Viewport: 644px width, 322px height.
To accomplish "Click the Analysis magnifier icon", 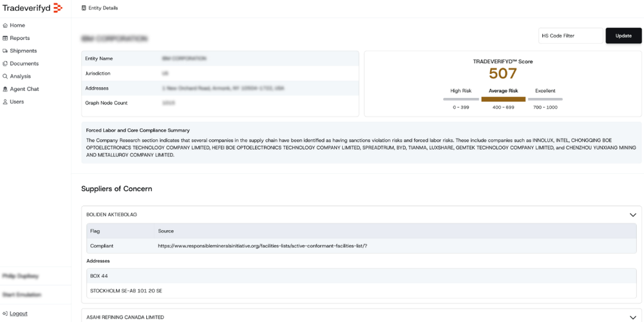I will pos(5,77).
